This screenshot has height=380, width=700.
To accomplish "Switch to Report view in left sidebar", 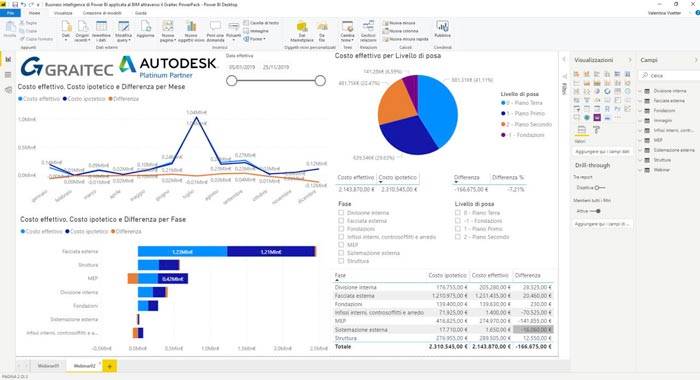I will coord(8,59).
